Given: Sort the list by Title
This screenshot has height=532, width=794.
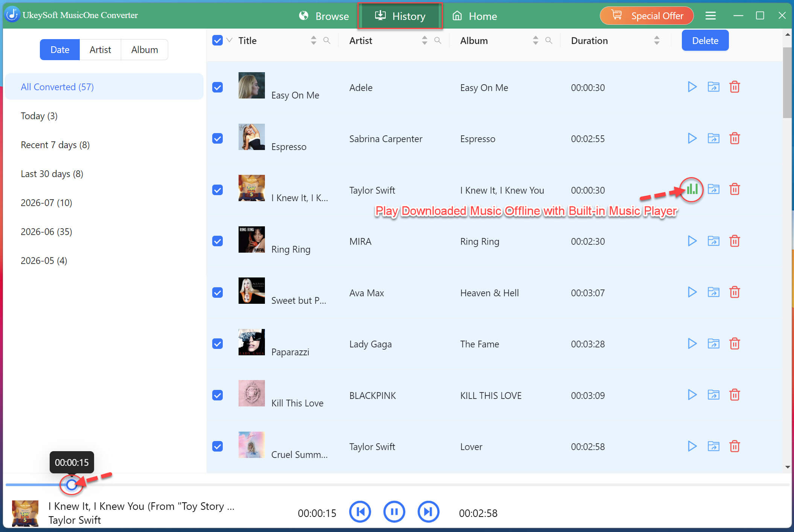Looking at the screenshot, I should (x=313, y=40).
